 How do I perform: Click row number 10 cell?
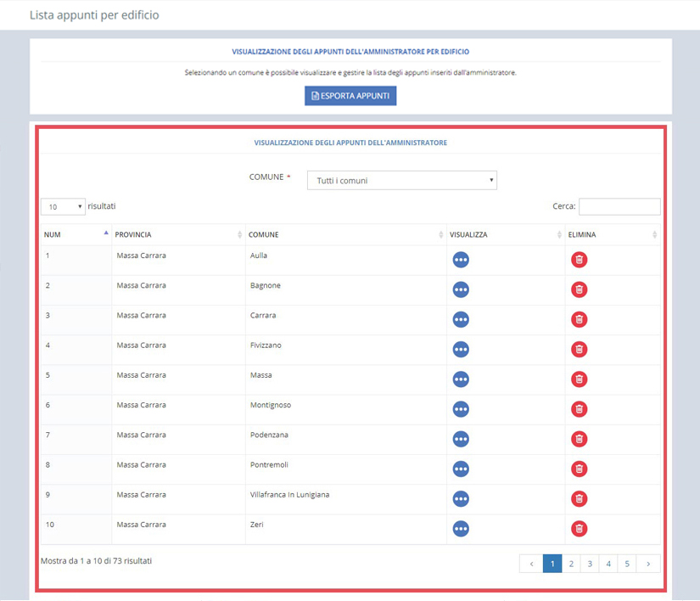pyautogui.click(x=76, y=530)
